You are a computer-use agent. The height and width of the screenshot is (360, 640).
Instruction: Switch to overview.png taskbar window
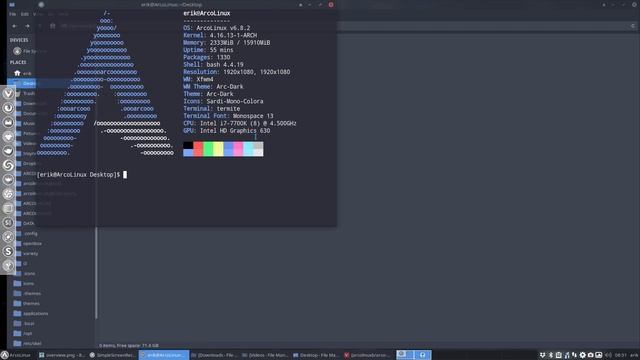[62, 355]
